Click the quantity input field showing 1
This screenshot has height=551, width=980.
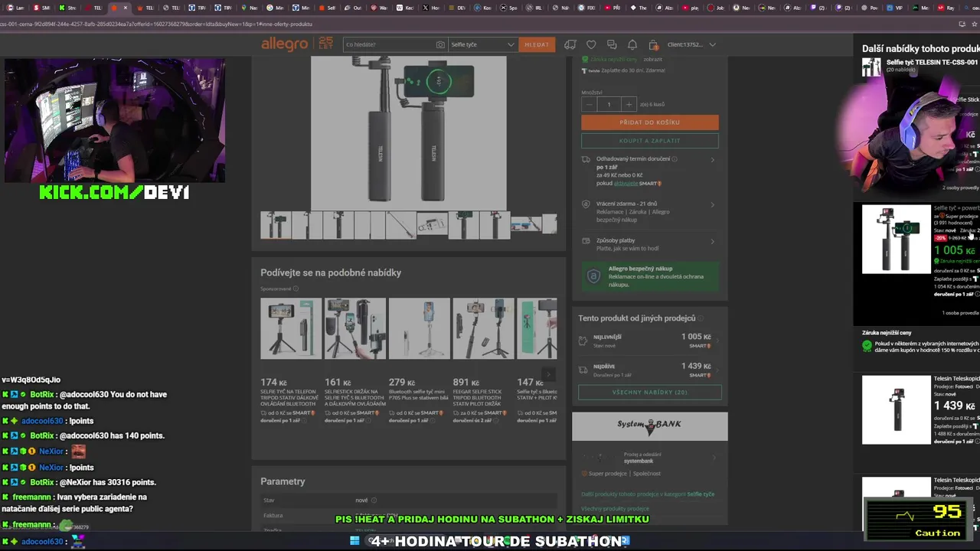click(x=609, y=104)
